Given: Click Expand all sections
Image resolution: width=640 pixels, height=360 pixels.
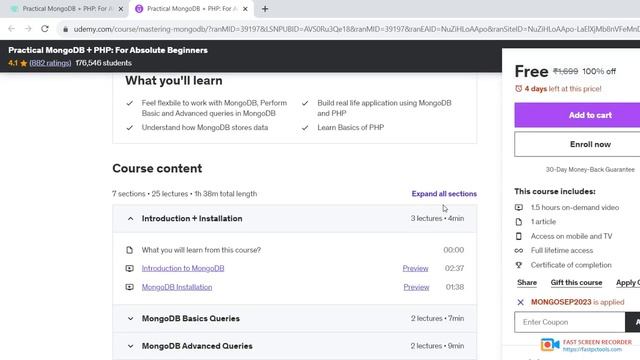Looking at the screenshot, I should click(444, 194).
